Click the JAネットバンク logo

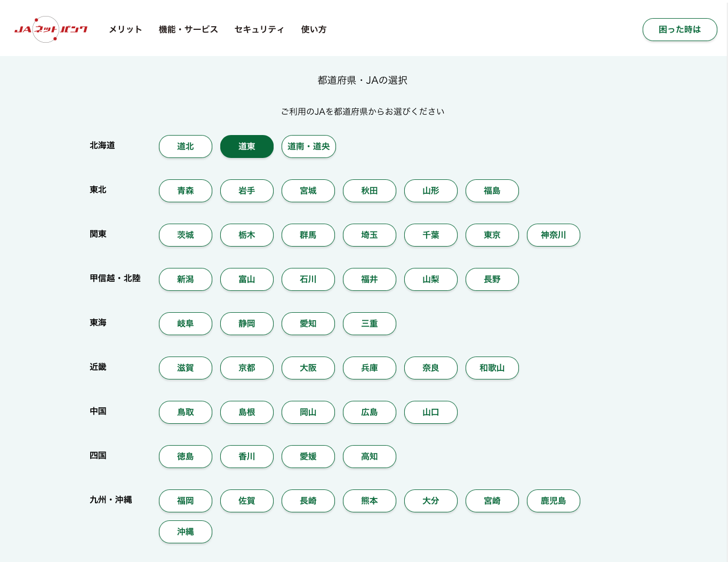(x=51, y=29)
